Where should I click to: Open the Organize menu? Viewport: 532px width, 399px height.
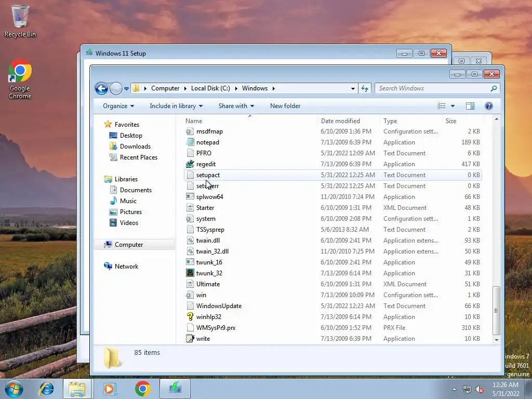pos(118,106)
